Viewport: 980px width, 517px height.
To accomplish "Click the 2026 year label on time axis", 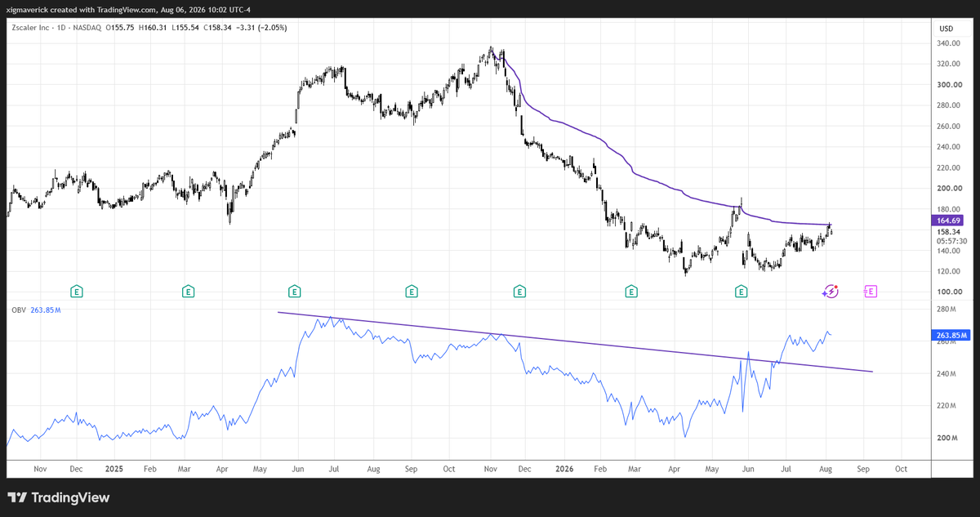I will coord(564,470).
